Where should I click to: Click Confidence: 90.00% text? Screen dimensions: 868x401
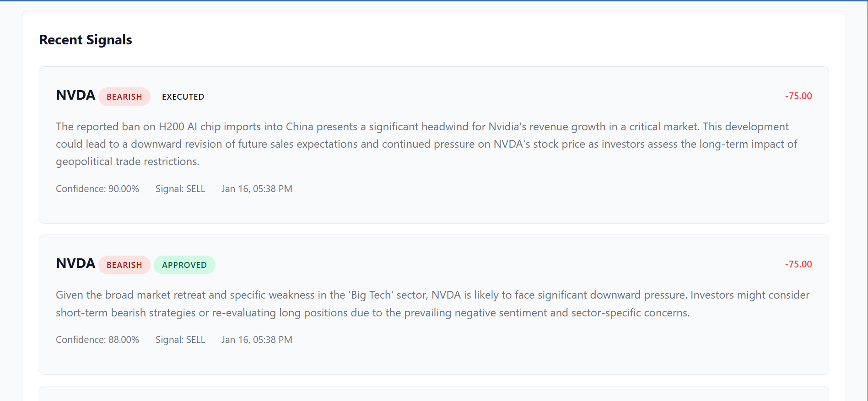point(97,189)
